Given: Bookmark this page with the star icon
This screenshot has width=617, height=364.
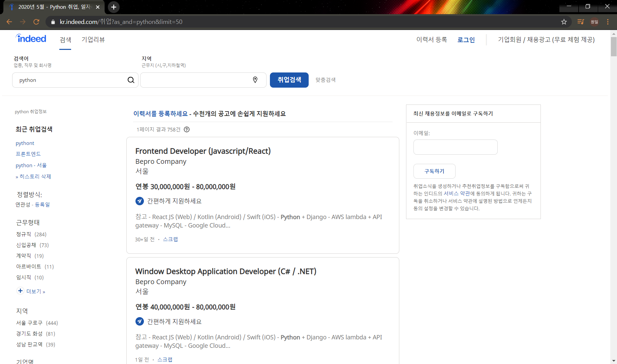Looking at the screenshot, I should point(564,22).
